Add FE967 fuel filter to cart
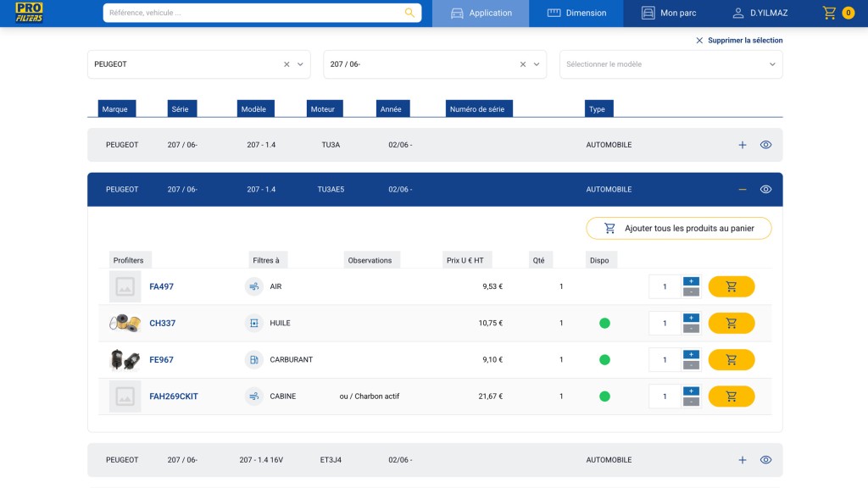The height and width of the screenshot is (488, 868). 732,359
